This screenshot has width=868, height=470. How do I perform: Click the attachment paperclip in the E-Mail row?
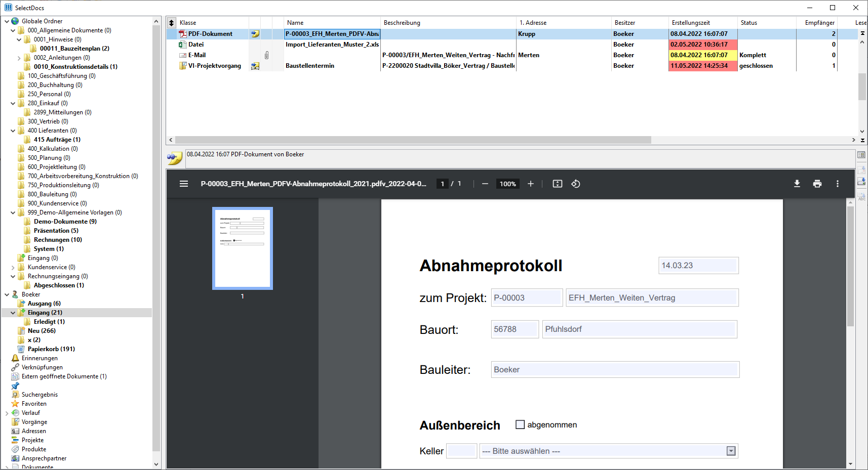tap(266, 55)
